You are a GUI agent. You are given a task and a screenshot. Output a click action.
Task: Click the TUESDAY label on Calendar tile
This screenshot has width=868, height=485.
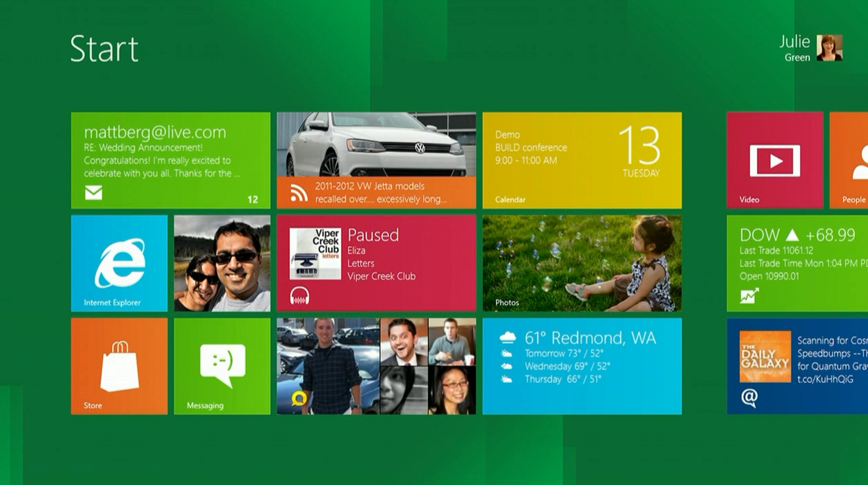641,173
